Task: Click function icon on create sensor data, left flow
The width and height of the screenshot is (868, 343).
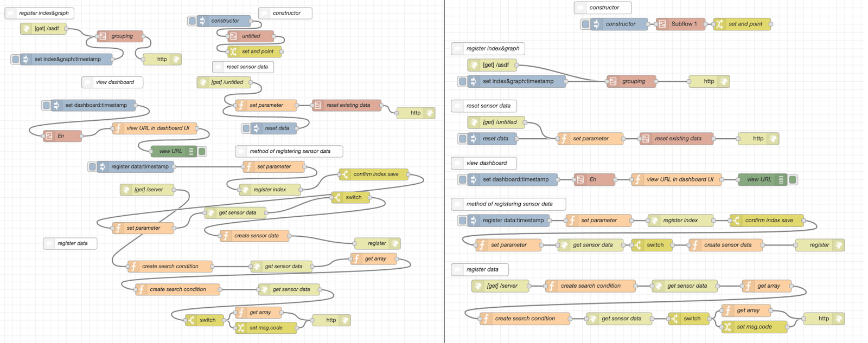Action: [x=226, y=236]
